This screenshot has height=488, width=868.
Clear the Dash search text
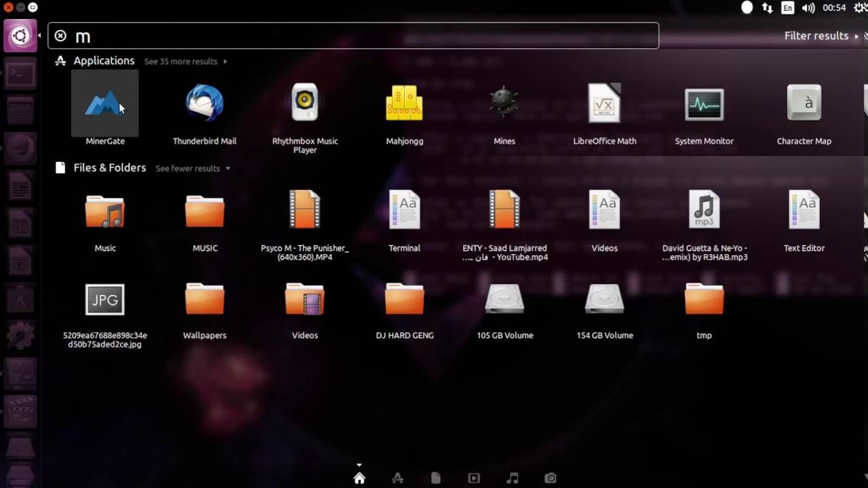(60, 36)
